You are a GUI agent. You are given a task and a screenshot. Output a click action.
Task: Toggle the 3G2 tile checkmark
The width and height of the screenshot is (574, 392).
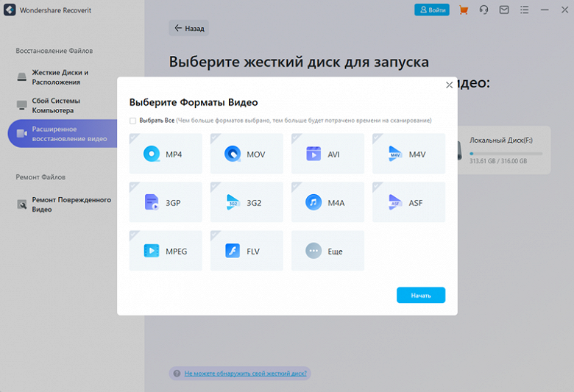tap(215, 187)
